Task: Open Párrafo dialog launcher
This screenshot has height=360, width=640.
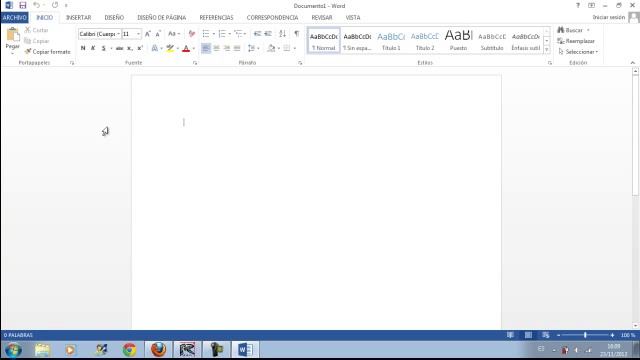Action: [x=300, y=63]
